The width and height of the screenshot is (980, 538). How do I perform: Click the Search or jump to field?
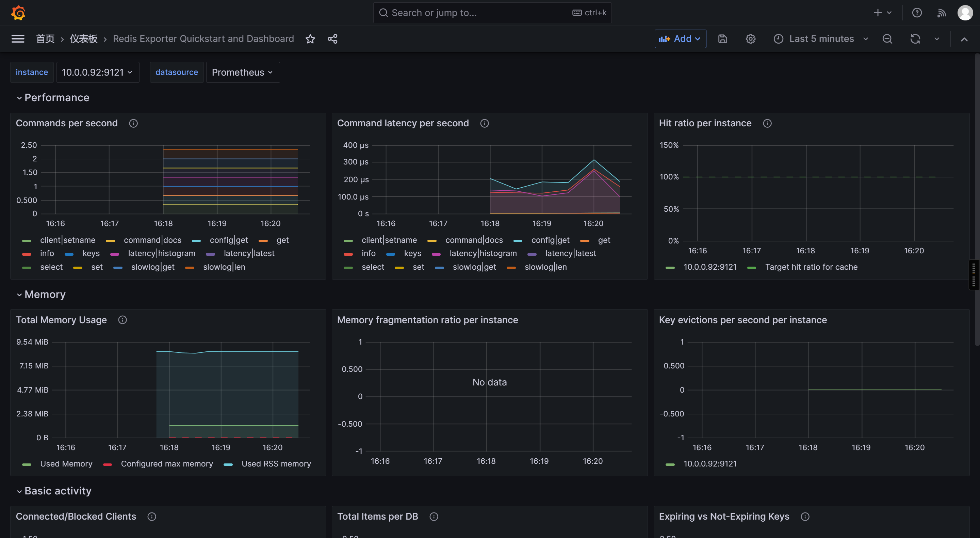pos(491,13)
